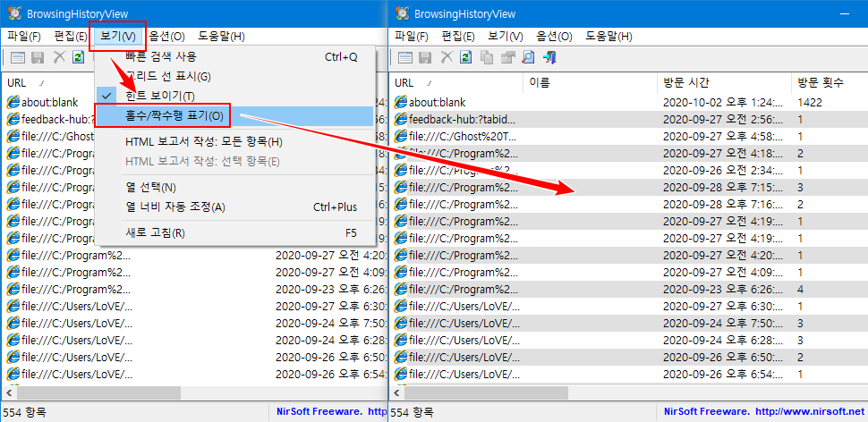This screenshot has height=422, width=868.
Task: Select 2020-09-28 오후 7:16 cell in right window
Action: [722, 204]
